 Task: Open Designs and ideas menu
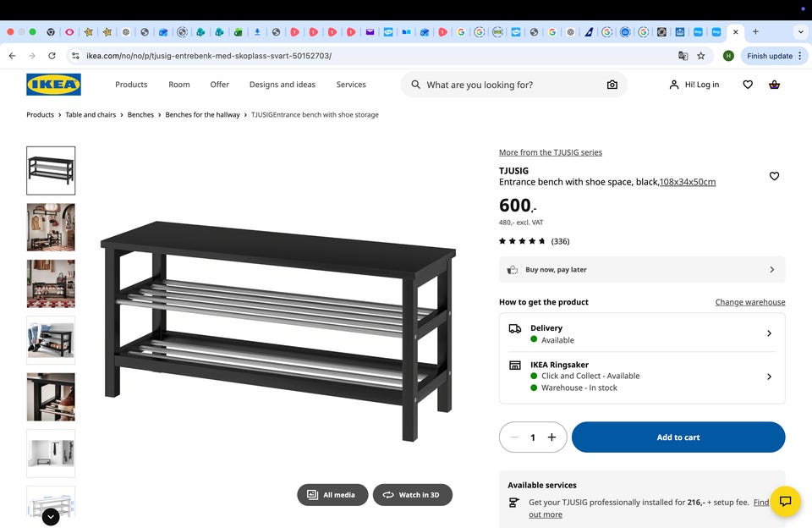coord(283,85)
